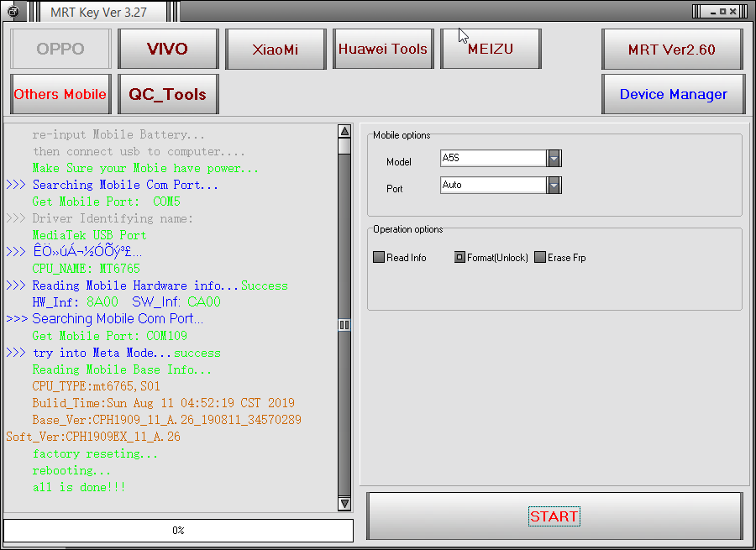
Task: Open the OPPO brand tab
Action: (60, 49)
